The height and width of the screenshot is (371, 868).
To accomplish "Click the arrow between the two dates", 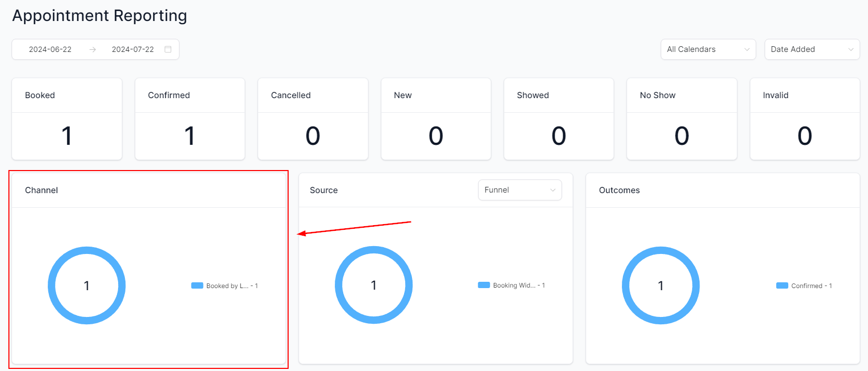I will 92,49.
